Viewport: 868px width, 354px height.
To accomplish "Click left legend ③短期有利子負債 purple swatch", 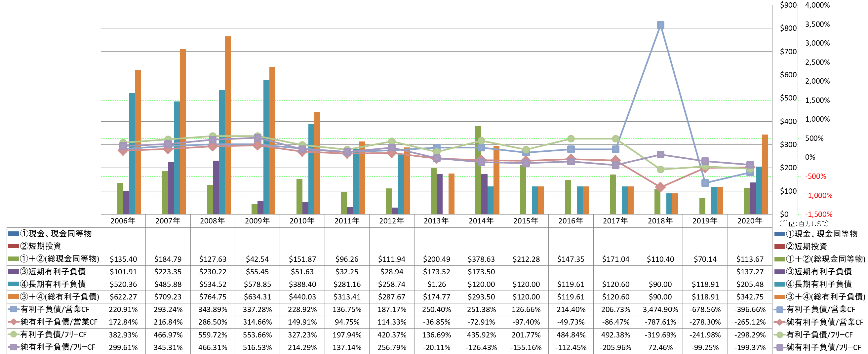I will 14,271.
